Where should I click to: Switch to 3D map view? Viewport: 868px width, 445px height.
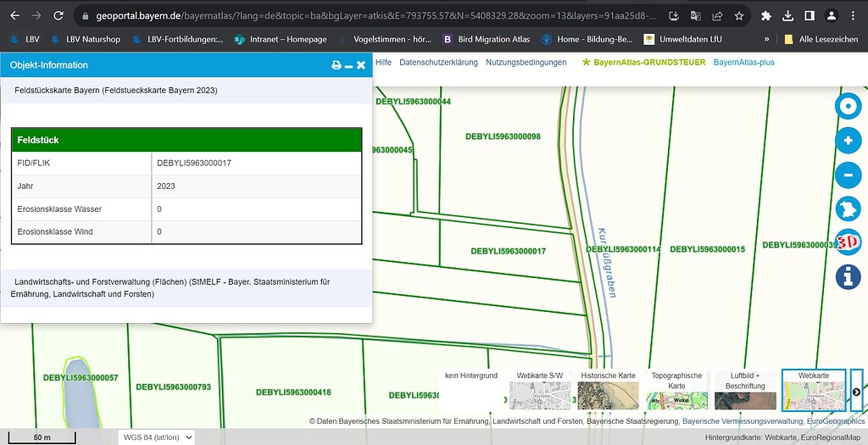point(848,242)
